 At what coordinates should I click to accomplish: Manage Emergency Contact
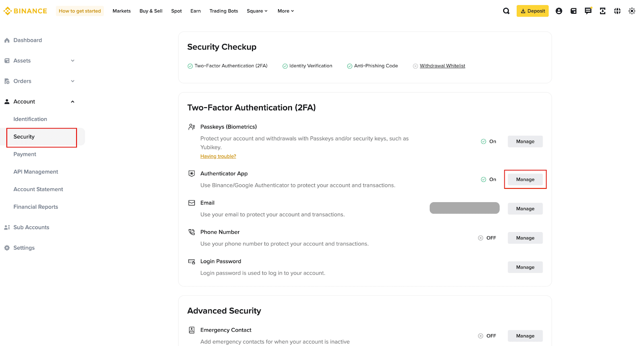(525, 336)
